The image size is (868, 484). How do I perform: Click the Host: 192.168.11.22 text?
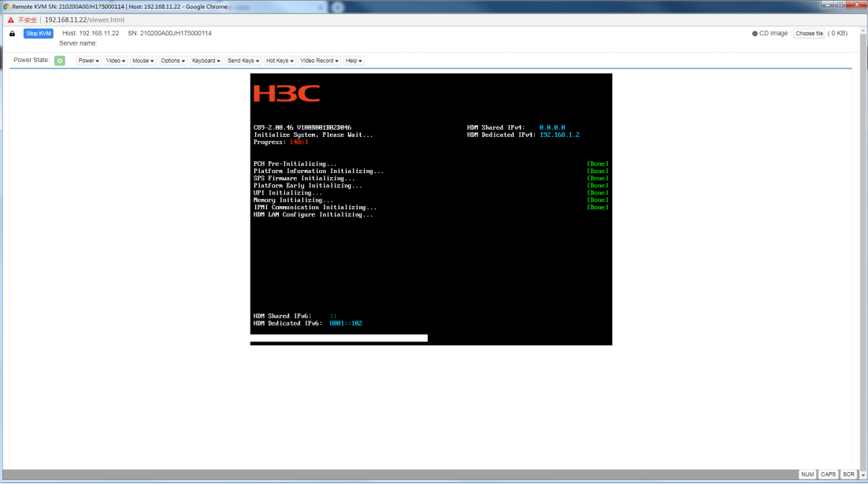pyautogui.click(x=91, y=34)
